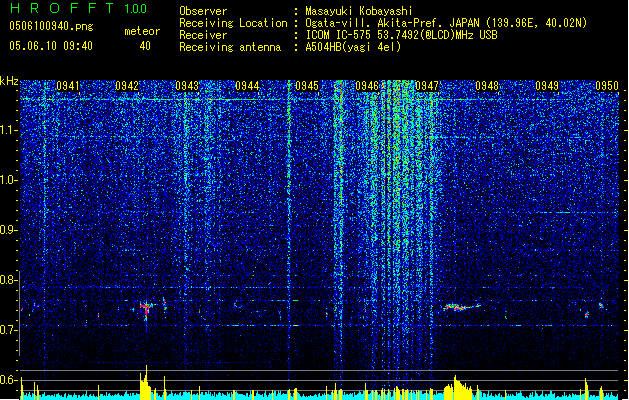Select the filename 0506100940.png
The width and height of the screenshot is (629, 400).
tap(51, 26)
